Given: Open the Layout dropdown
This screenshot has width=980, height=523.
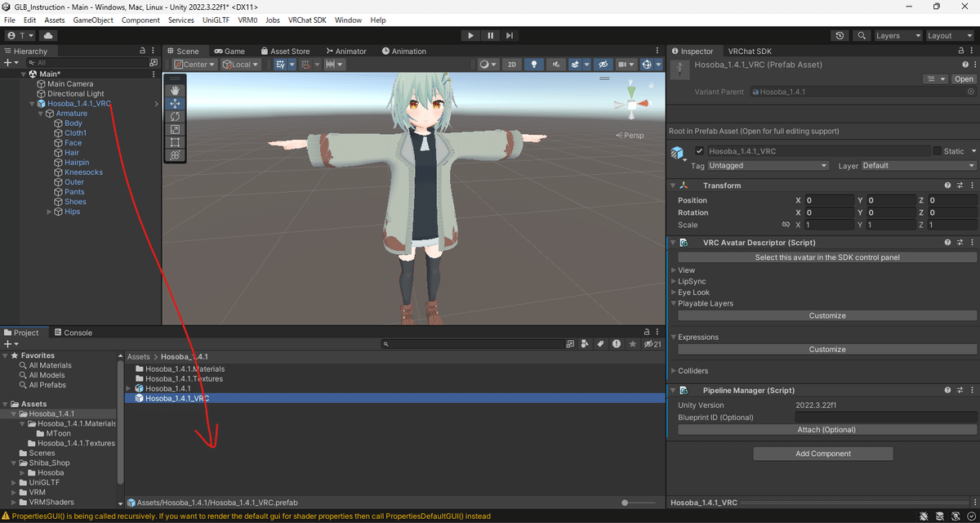Looking at the screenshot, I should [950, 36].
